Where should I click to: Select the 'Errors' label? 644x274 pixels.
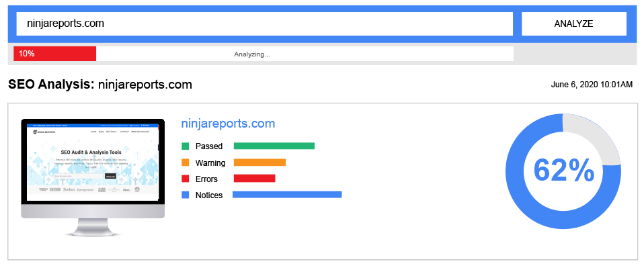[206, 179]
